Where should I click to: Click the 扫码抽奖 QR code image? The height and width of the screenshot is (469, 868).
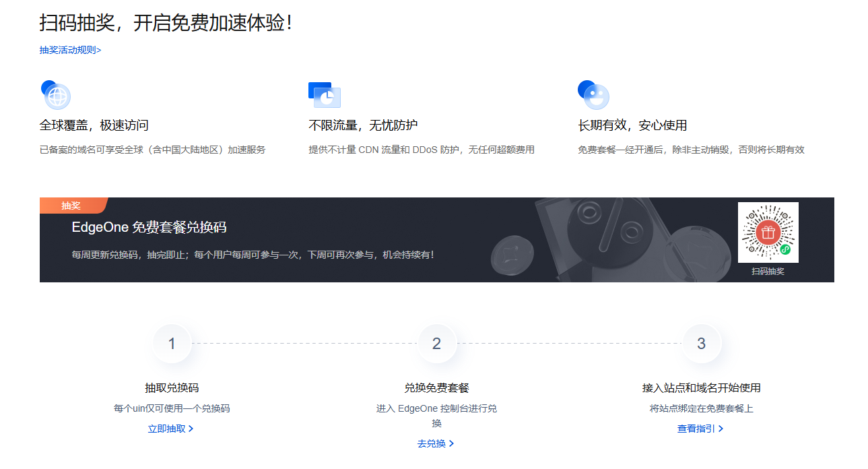768,232
